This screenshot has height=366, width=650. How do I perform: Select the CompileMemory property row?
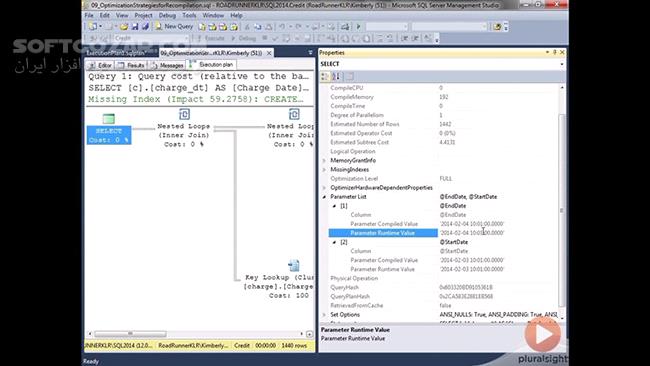(x=444, y=97)
